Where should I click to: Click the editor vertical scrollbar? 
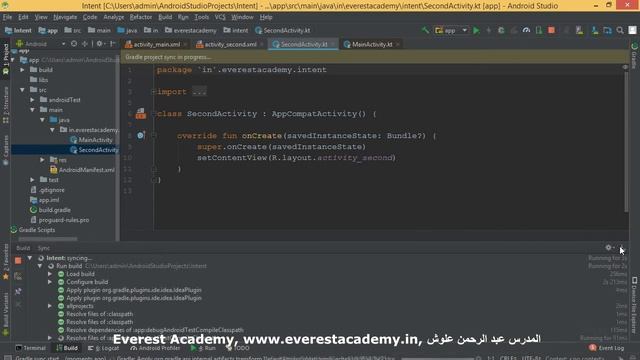coord(627,141)
